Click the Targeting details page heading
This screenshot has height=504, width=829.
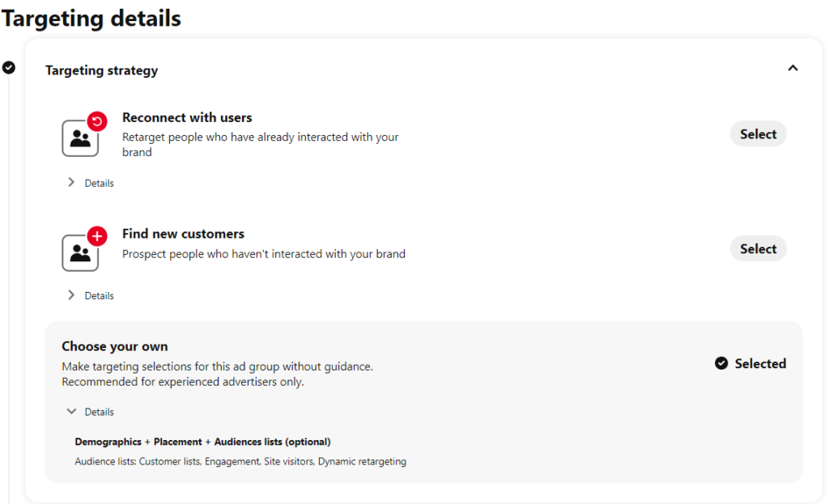point(91,18)
